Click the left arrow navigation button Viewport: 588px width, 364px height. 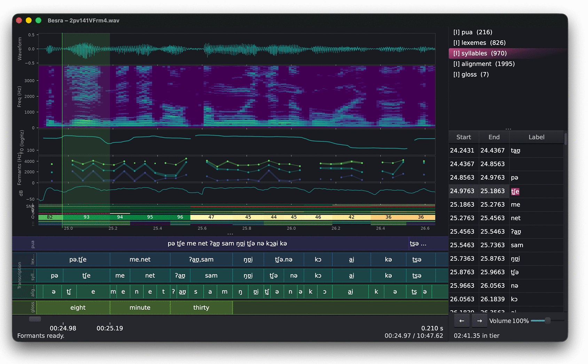click(x=462, y=321)
